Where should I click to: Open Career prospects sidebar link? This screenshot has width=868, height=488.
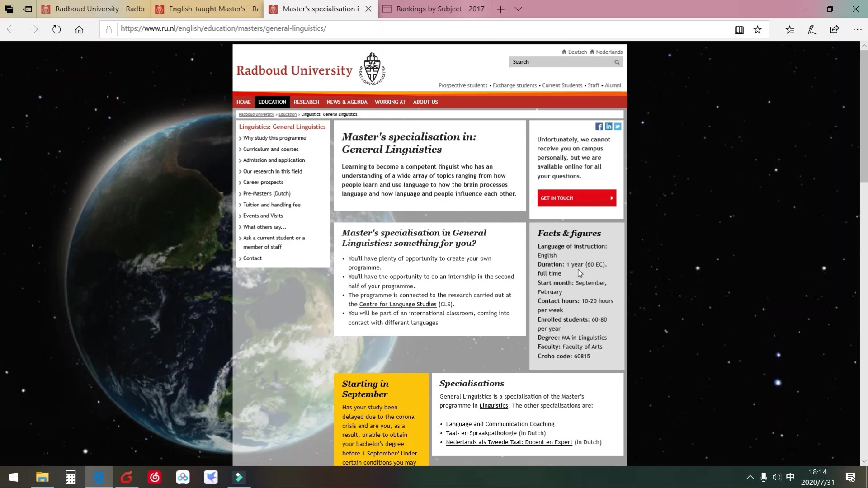pyautogui.click(x=263, y=183)
